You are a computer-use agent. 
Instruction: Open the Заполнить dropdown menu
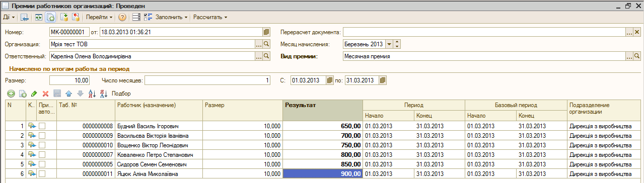click(x=171, y=17)
